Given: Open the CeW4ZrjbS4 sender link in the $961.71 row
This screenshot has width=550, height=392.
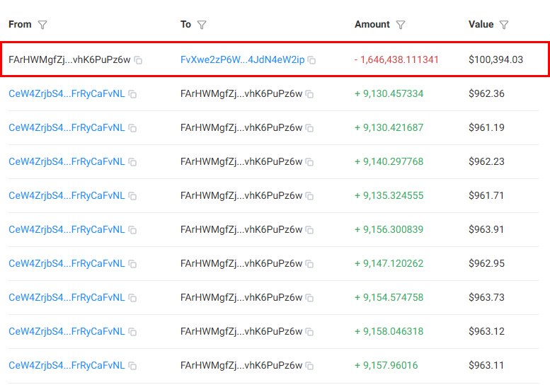Looking at the screenshot, I should coord(67,195).
